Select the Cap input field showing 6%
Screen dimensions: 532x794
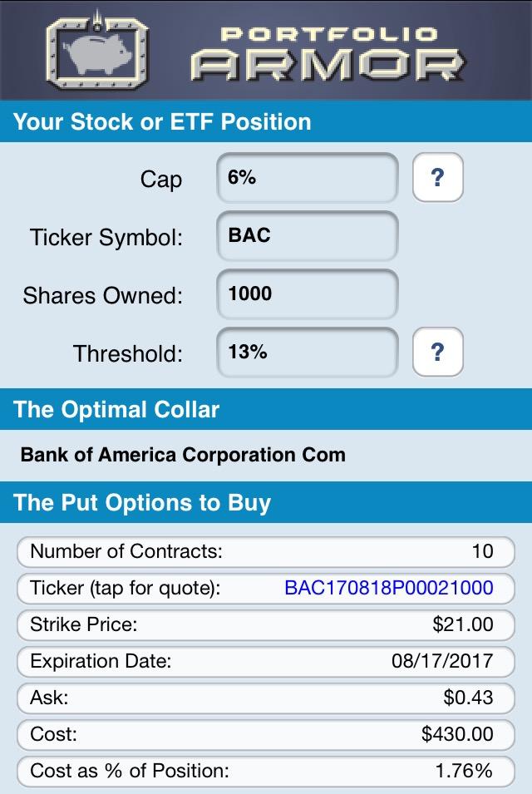point(308,178)
